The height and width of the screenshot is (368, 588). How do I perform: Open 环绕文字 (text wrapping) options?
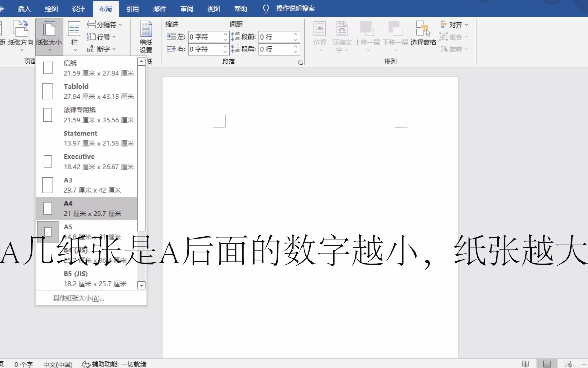point(342,36)
